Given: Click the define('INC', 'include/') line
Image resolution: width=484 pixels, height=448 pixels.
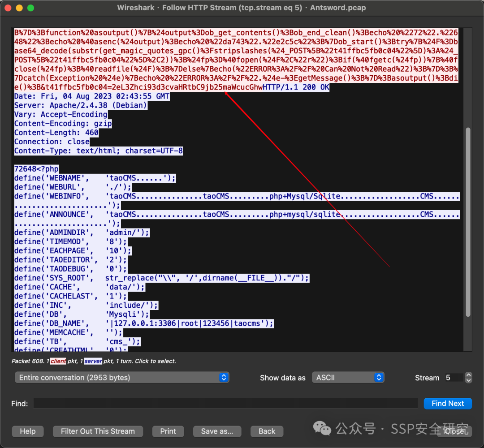Looking at the screenshot, I should click(86, 305).
